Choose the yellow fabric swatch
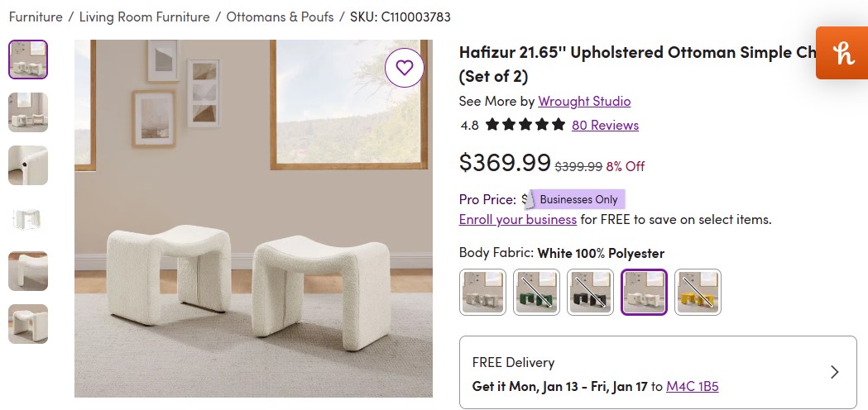 pos(698,292)
